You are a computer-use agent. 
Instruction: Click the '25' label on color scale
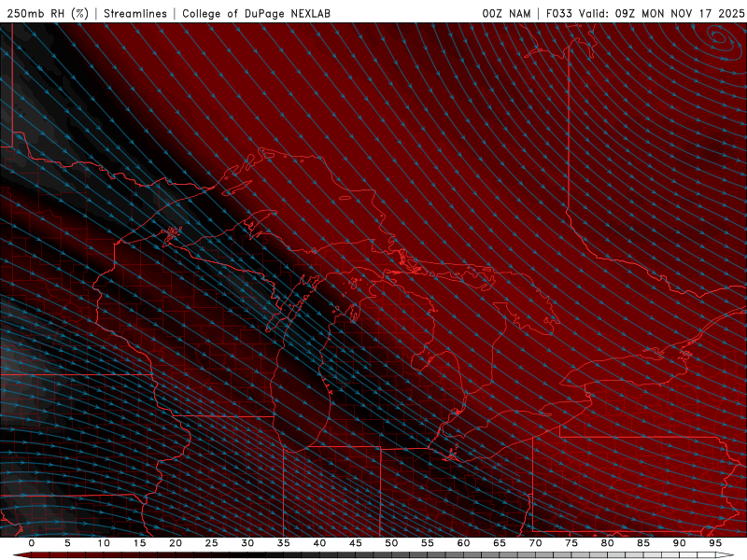click(212, 543)
